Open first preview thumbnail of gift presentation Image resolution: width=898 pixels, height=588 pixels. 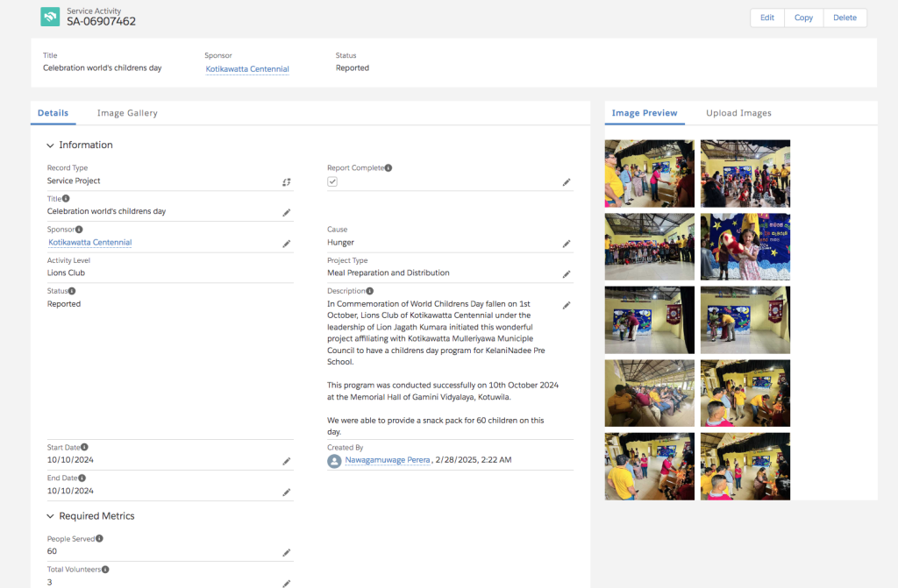[x=650, y=174]
